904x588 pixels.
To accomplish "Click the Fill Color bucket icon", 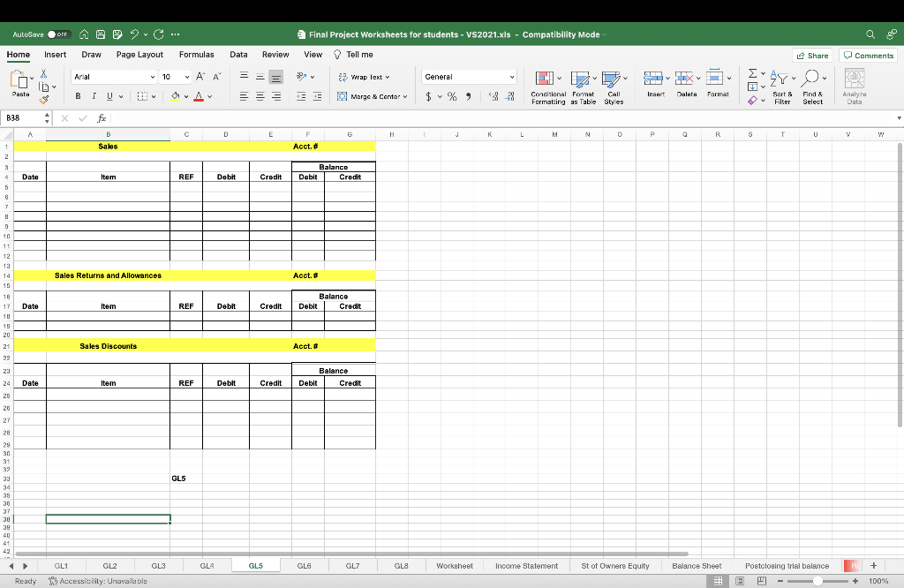I will (176, 96).
